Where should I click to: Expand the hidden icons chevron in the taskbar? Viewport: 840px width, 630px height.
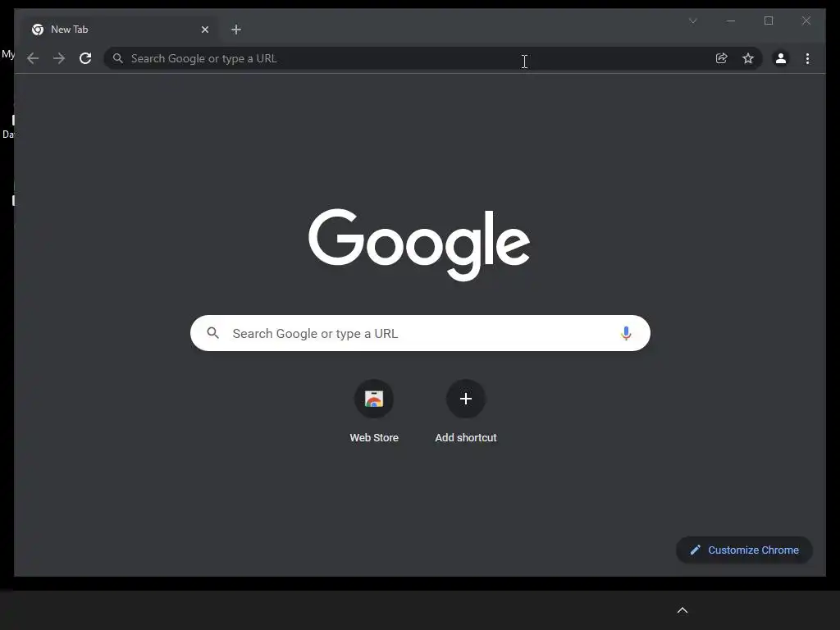tap(682, 610)
